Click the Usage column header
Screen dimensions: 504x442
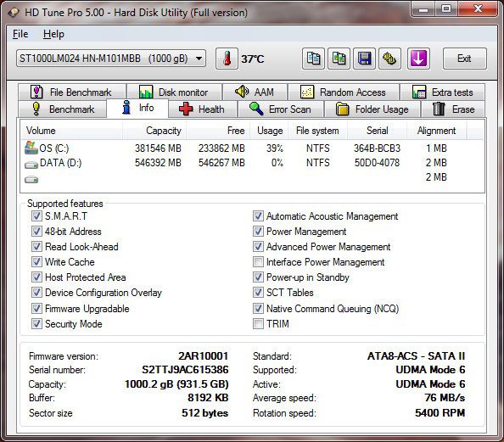[269, 131]
